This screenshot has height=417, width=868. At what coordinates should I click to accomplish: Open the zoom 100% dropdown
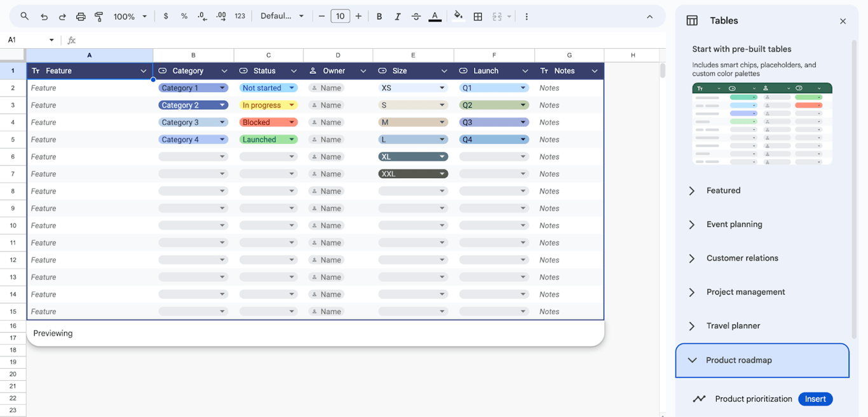130,17
